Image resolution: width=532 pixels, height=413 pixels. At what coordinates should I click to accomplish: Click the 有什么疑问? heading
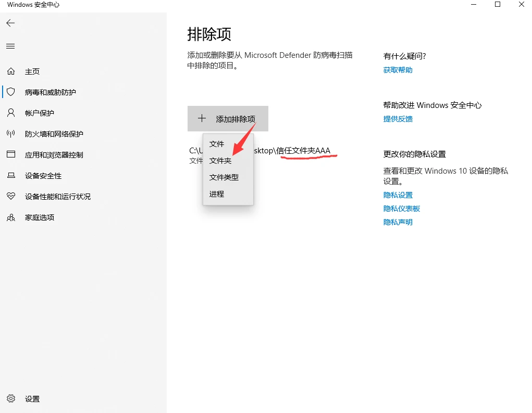click(x=404, y=56)
